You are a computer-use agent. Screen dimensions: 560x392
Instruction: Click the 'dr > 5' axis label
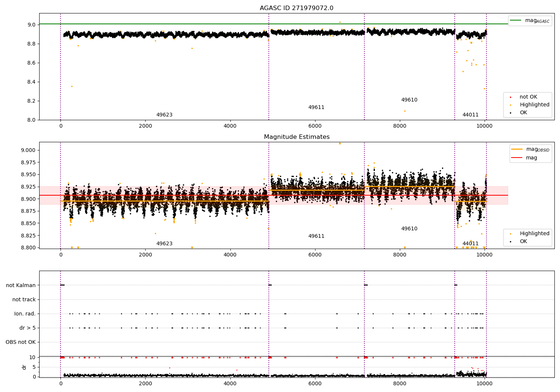click(28, 328)
